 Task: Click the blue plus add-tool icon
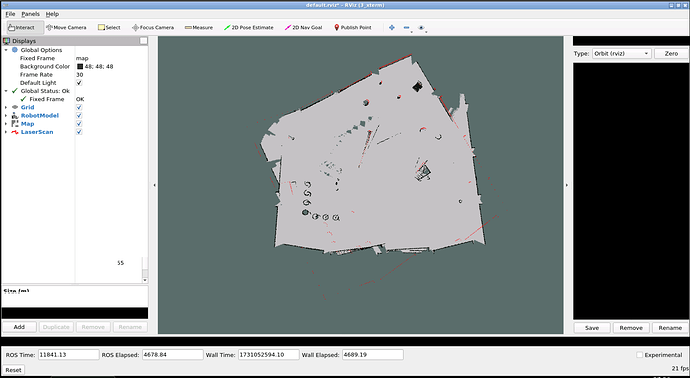392,27
